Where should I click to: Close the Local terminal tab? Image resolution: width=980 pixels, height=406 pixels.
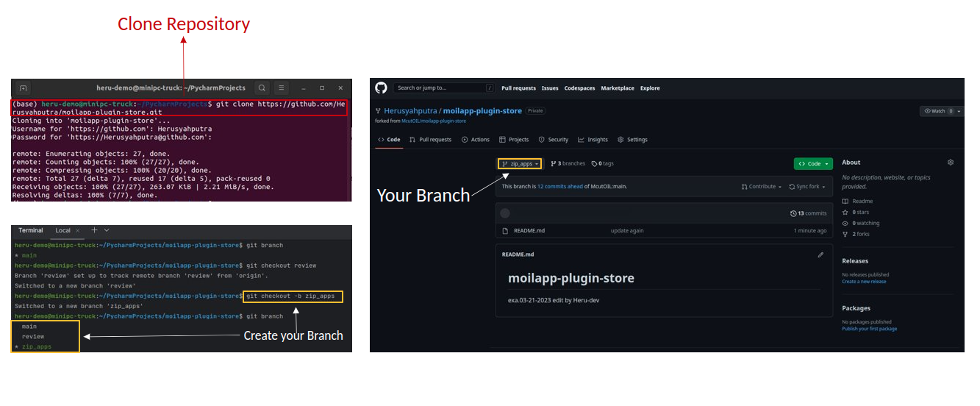pyautogui.click(x=78, y=231)
